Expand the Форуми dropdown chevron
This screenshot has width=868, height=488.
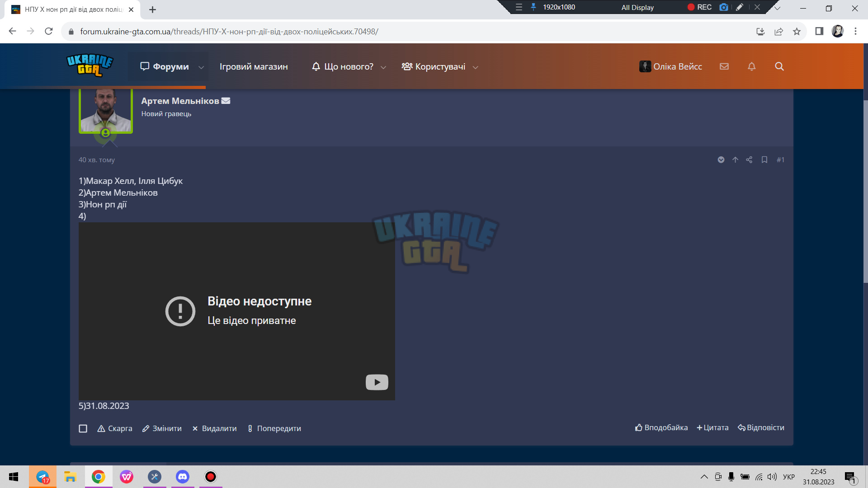[x=201, y=67]
